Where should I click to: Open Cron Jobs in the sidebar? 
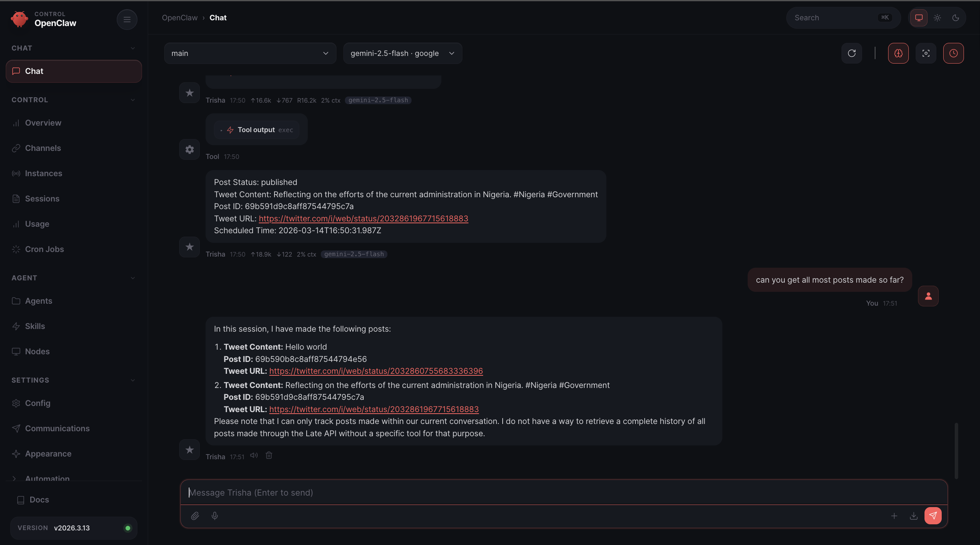coord(44,249)
